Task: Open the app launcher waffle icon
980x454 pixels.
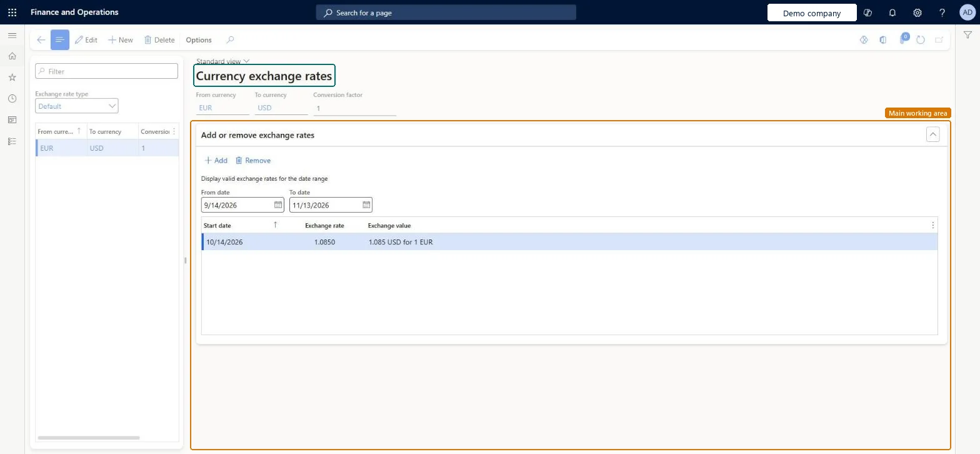Action: [12, 13]
